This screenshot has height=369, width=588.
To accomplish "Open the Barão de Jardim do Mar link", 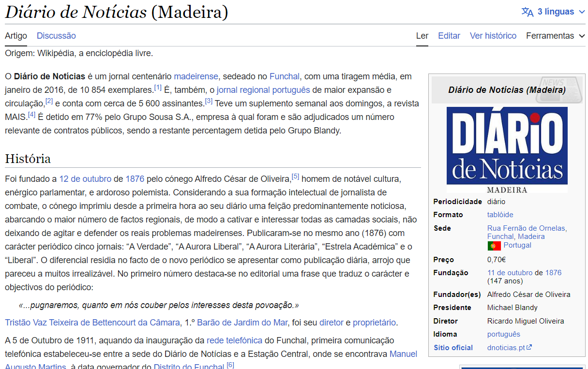I will coord(242,323).
